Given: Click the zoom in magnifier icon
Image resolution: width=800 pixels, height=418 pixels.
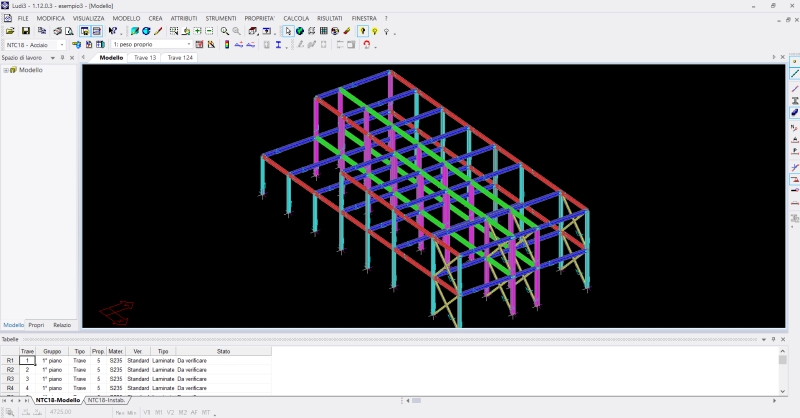Looking at the screenshot, I should (225, 31).
